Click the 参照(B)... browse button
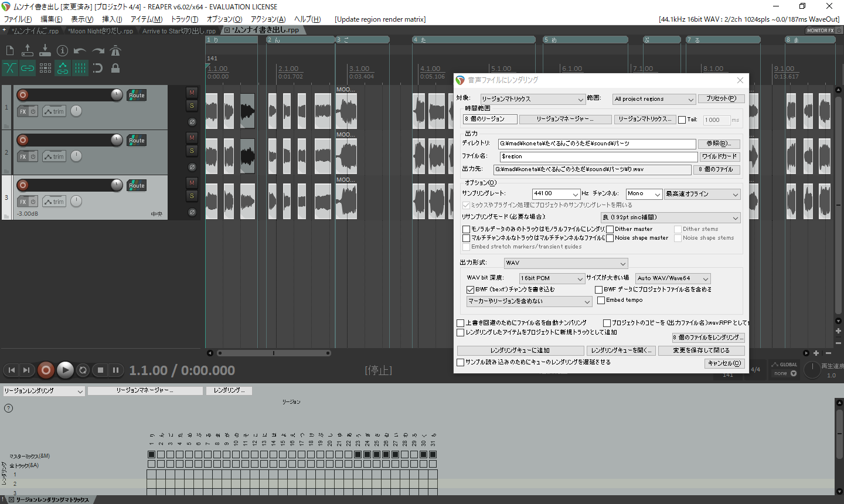This screenshot has height=504, width=844. [719, 144]
